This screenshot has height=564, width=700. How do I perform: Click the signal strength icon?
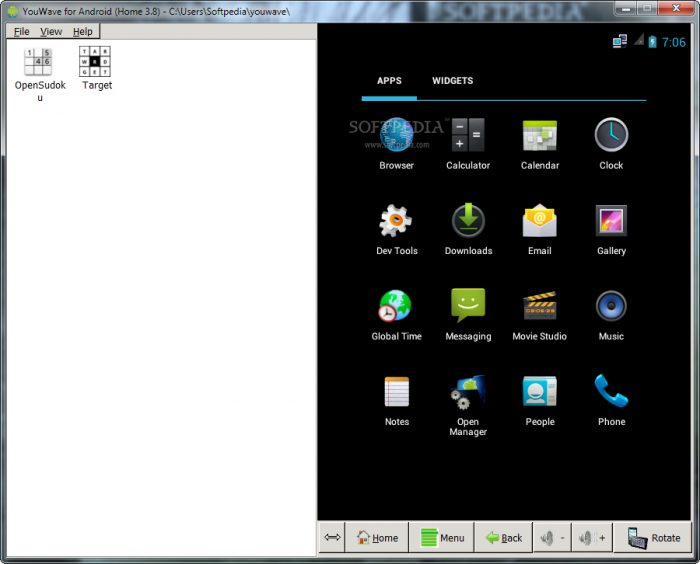[x=639, y=40]
